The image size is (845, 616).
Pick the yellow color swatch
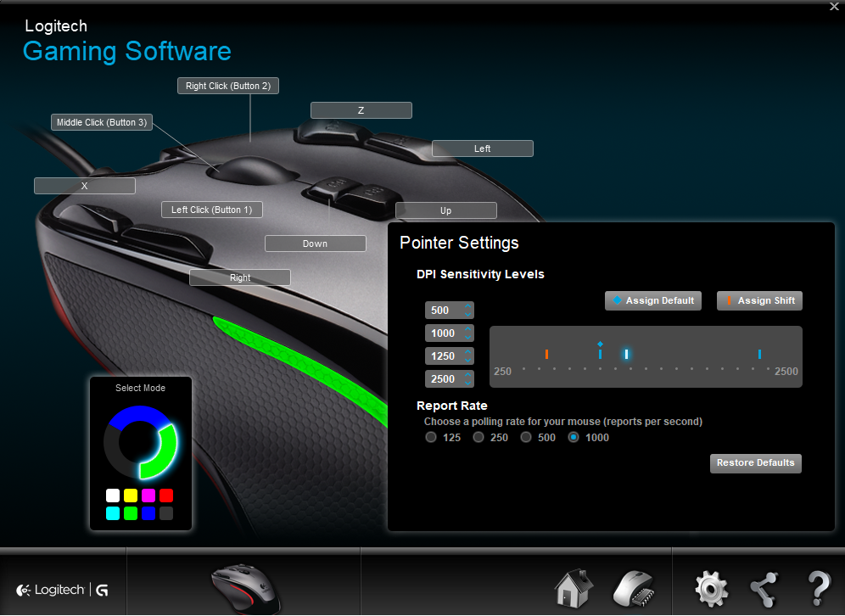point(131,496)
